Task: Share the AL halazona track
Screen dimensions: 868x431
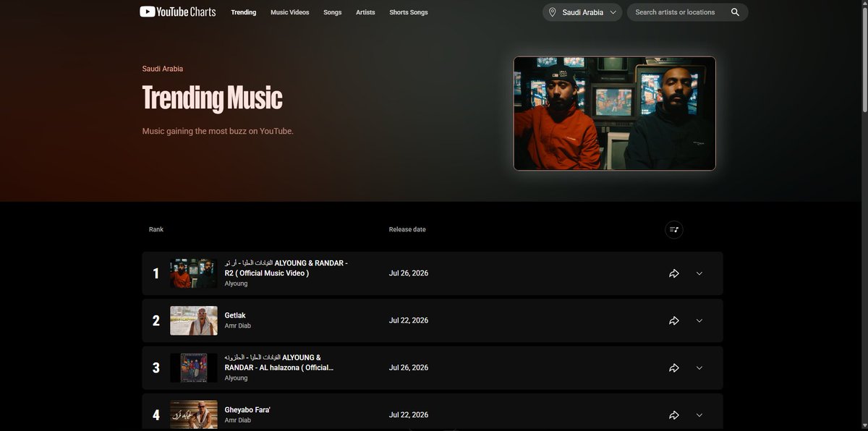Action: (x=674, y=367)
